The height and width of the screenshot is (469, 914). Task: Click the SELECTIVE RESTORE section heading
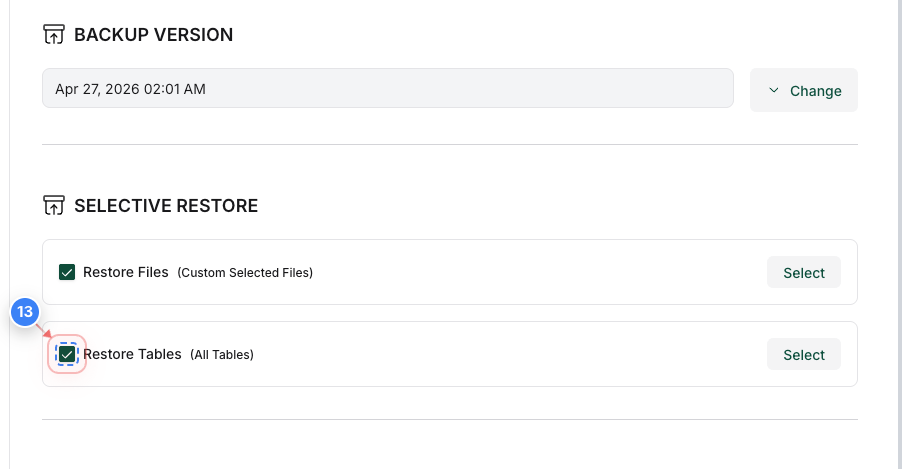pos(166,206)
